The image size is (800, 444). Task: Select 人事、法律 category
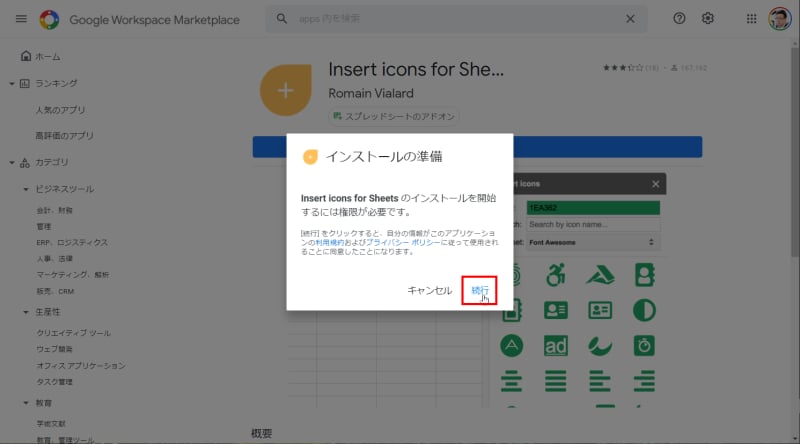pyautogui.click(x=54, y=259)
